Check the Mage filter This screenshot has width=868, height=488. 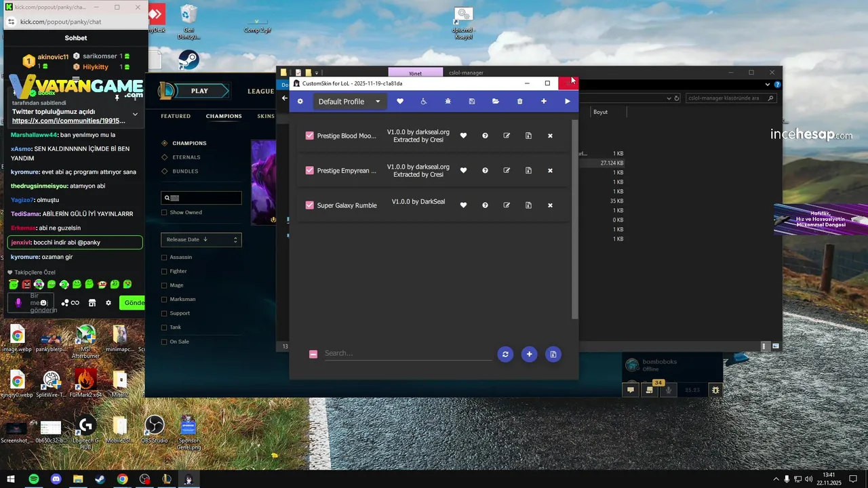point(164,285)
